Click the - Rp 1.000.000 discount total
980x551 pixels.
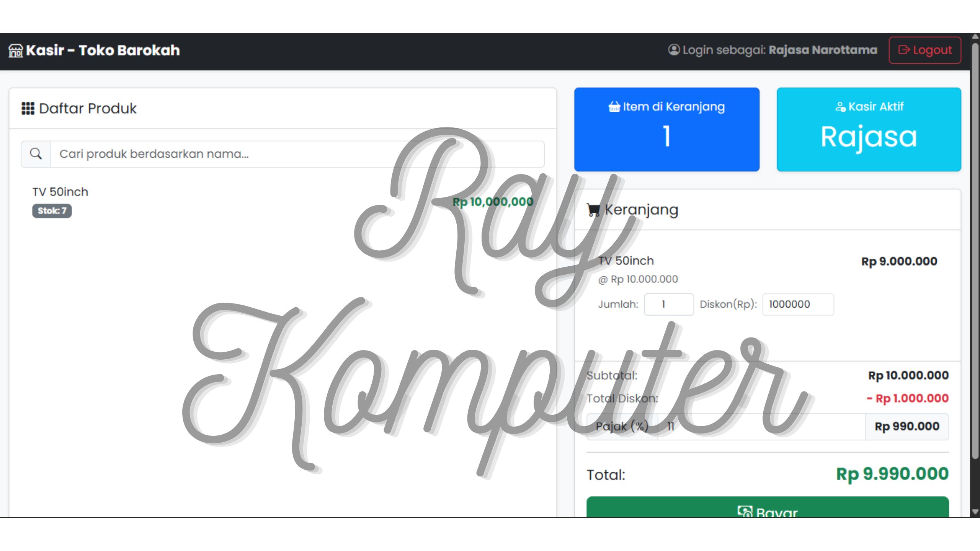(908, 399)
